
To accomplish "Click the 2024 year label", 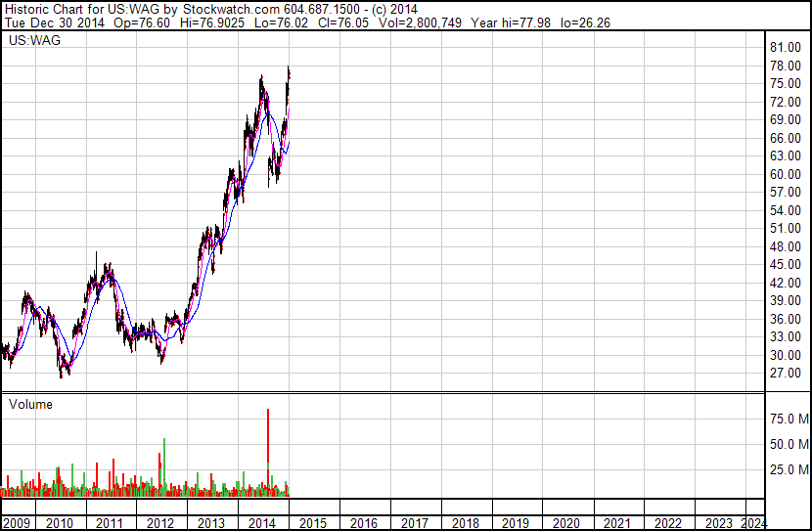I will (x=752, y=523).
